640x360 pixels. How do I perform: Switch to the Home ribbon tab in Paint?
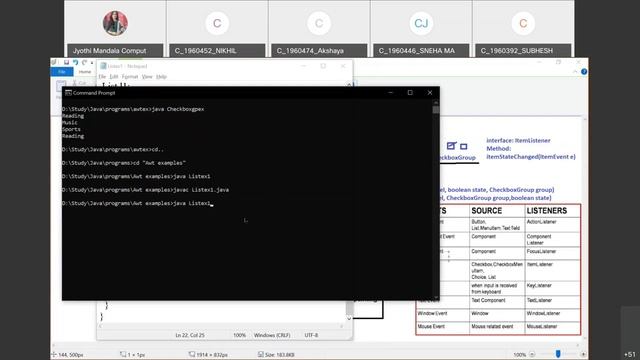pos(85,72)
